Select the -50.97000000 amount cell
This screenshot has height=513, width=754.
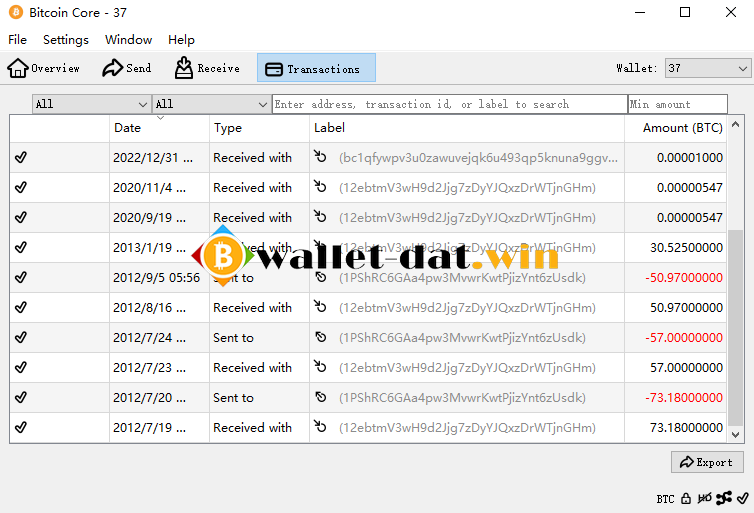pos(676,278)
